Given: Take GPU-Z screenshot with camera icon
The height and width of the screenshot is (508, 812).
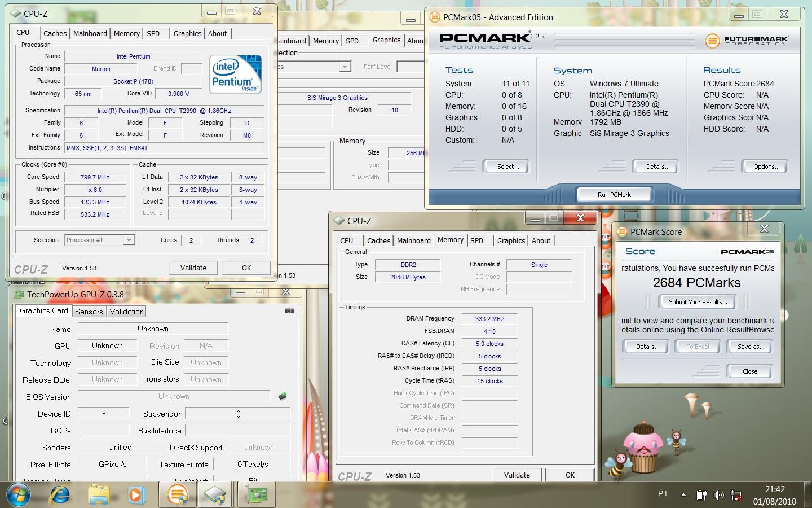Looking at the screenshot, I should [289, 310].
